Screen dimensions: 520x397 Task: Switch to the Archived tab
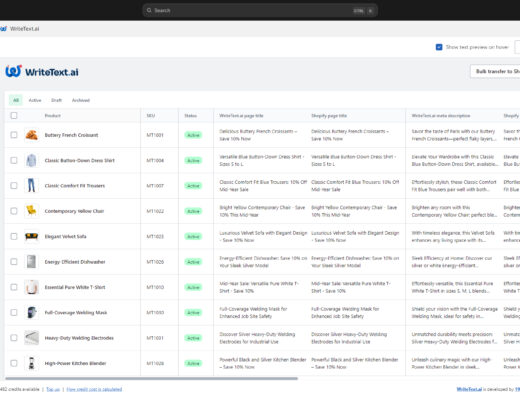point(81,100)
